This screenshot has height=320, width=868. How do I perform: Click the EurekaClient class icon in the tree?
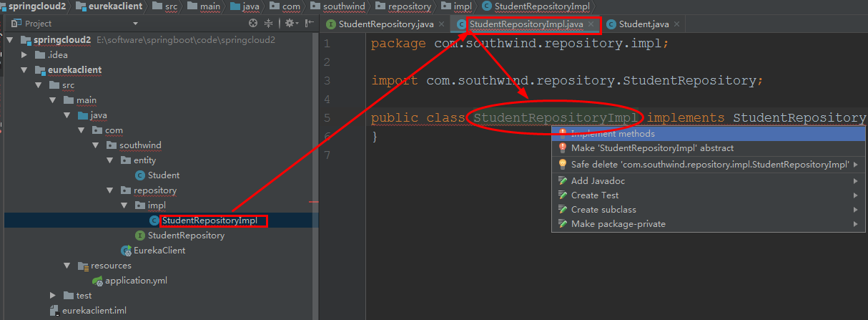[x=126, y=251]
